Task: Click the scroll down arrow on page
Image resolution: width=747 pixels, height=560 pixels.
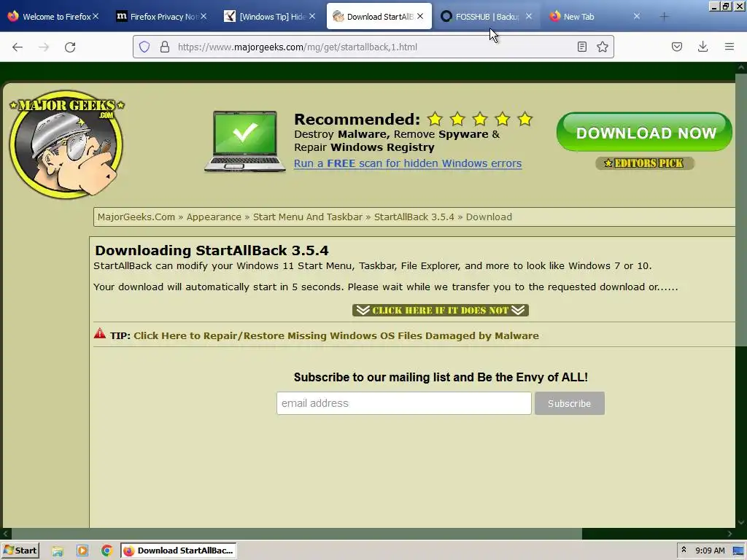Action: tap(741, 523)
